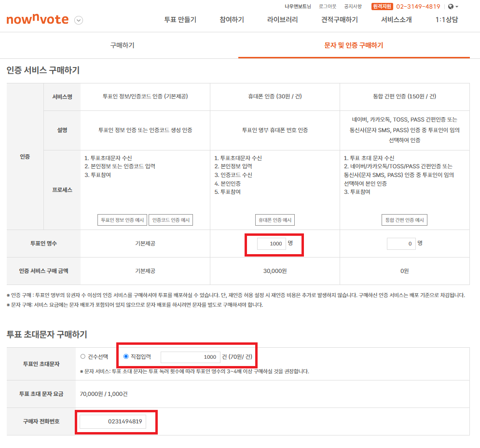Open the 투표 만들기 menu

pos(180,20)
